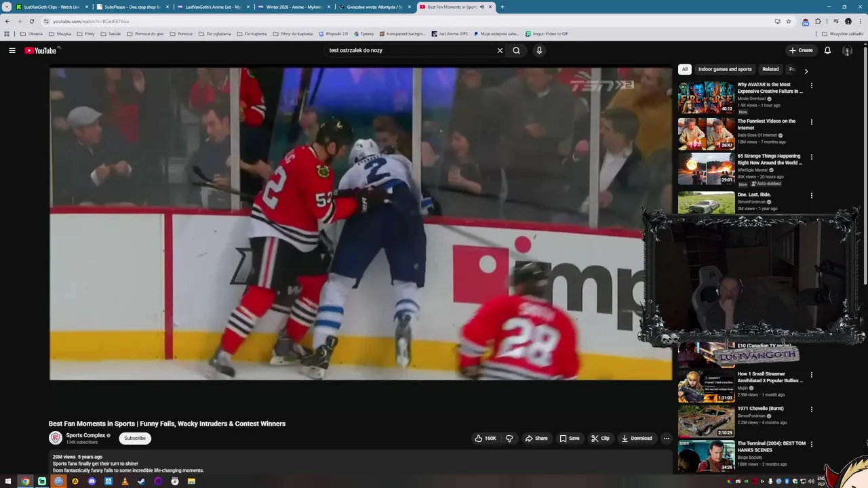Switch to SubsPlease tab
This screenshot has width=868, height=488.
(x=132, y=7)
